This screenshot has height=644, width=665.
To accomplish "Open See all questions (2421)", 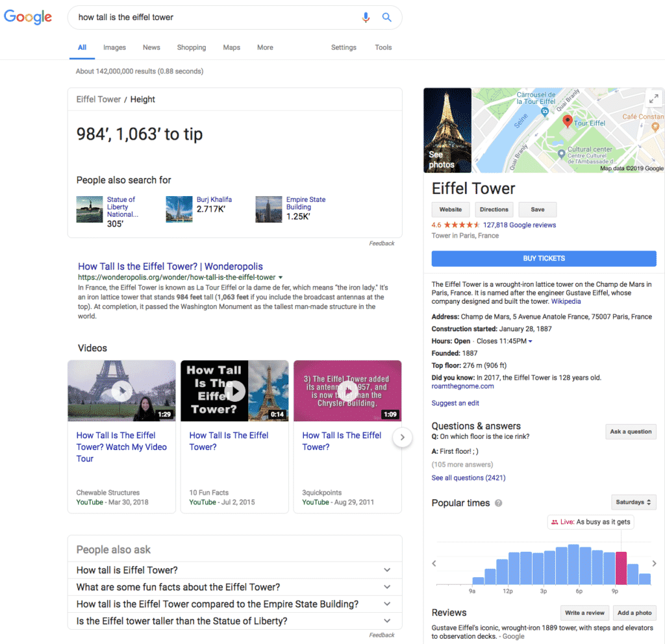I will [469, 478].
